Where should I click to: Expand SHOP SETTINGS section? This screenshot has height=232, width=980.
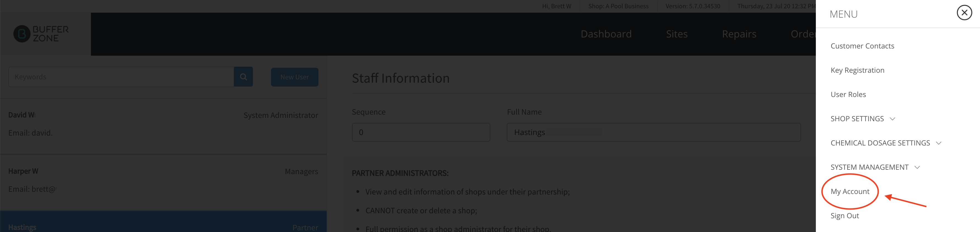pos(862,119)
